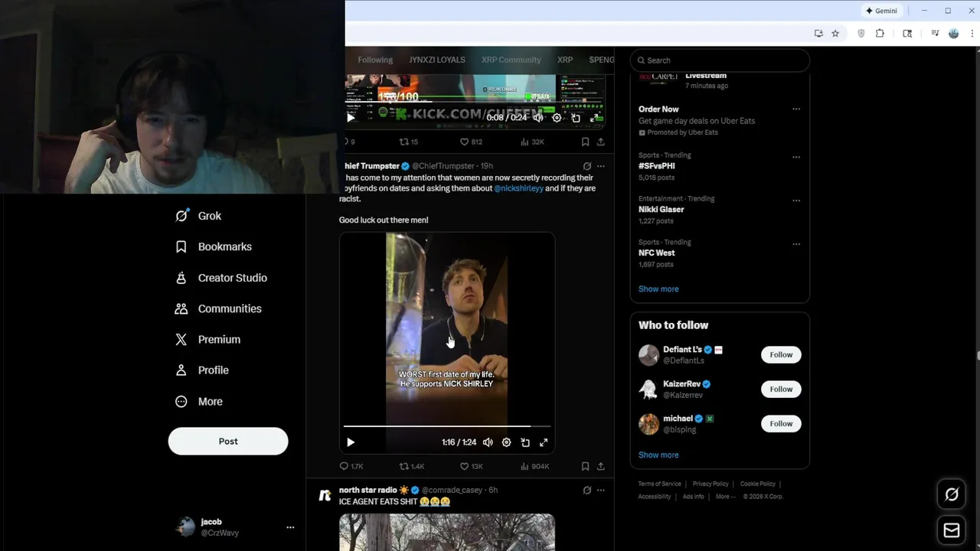Click the Gemini button in Chrome

tap(880, 11)
